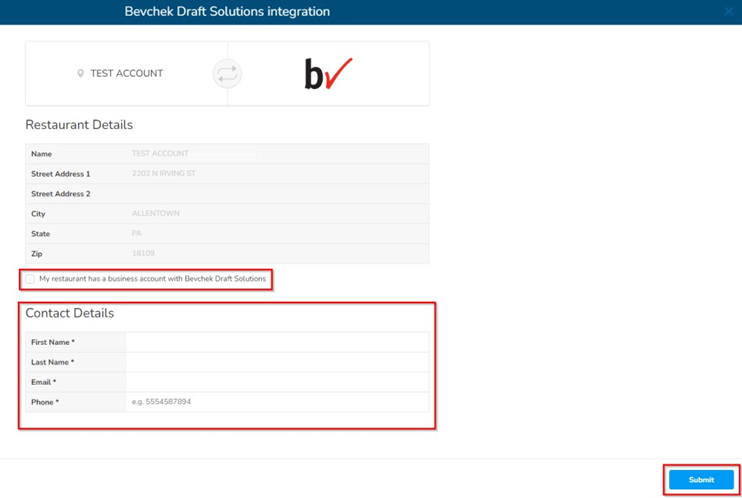
Task: Click the Street Address 1 field
Action: pyautogui.click(x=277, y=174)
